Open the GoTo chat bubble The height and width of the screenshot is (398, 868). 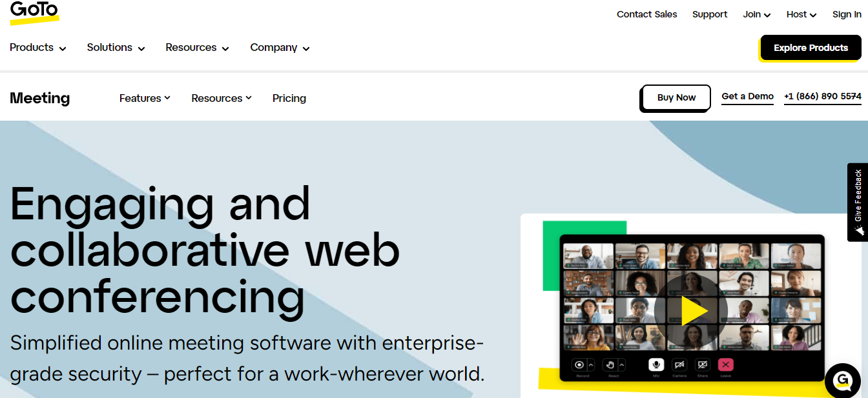click(843, 380)
